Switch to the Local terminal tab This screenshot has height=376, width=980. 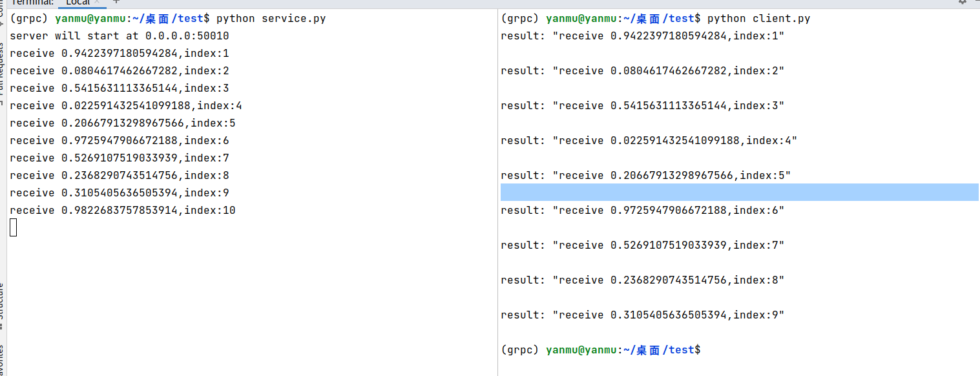[x=78, y=3]
